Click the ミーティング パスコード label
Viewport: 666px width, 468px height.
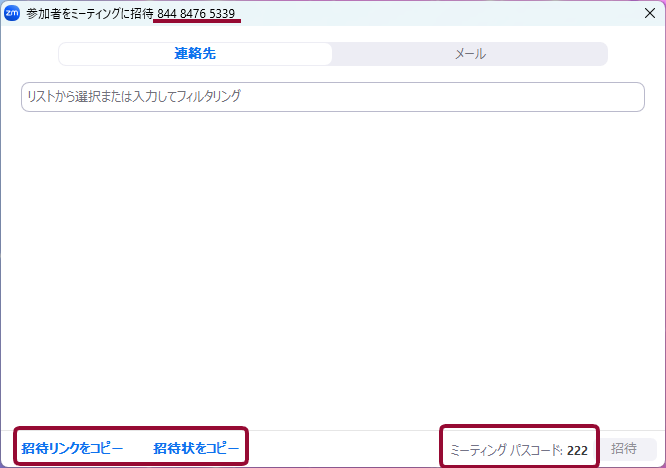[x=505, y=450]
